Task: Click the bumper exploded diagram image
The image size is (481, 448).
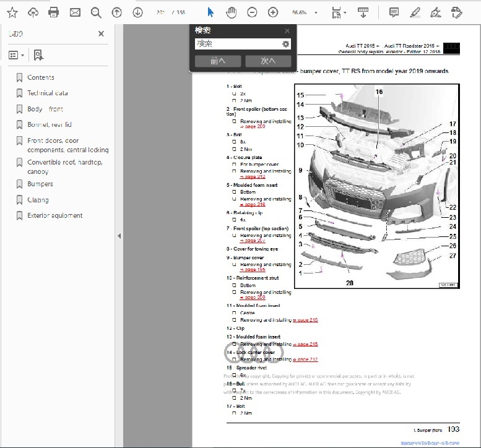Action: (x=377, y=186)
